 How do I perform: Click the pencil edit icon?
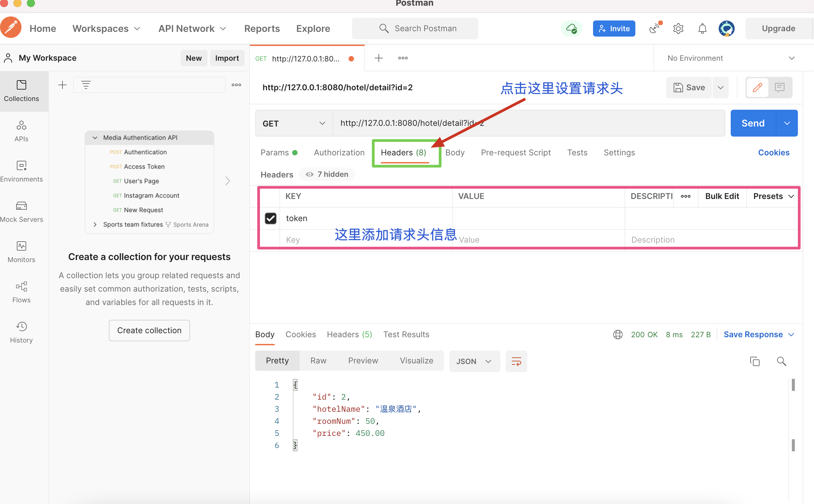coord(757,88)
